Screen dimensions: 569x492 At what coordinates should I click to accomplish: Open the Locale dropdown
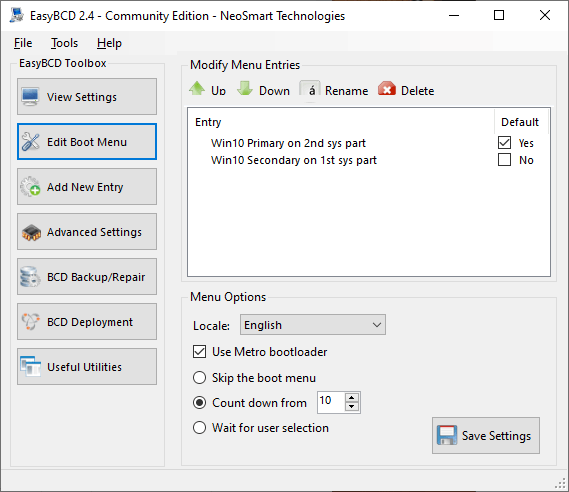point(313,325)
